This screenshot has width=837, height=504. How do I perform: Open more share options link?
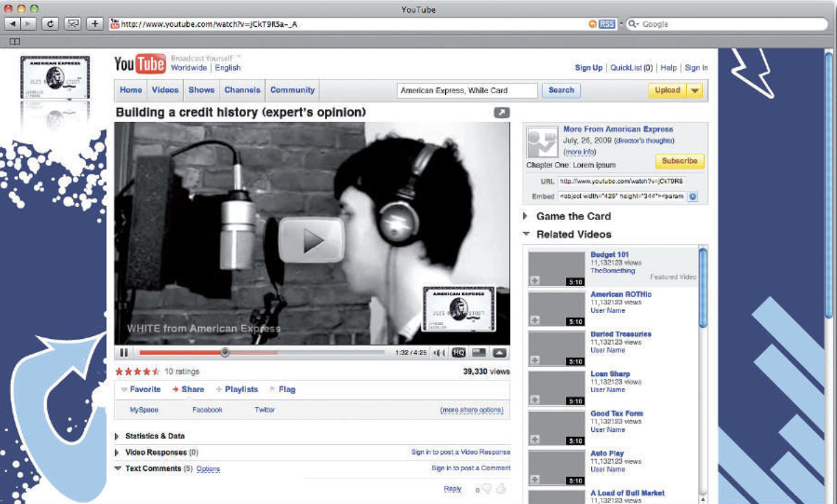(471, 410)
